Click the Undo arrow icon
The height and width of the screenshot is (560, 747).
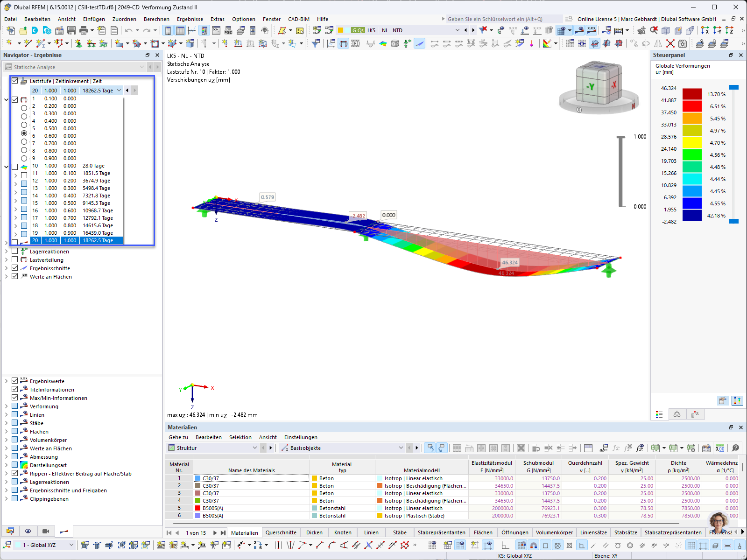[x=128, y=30]
